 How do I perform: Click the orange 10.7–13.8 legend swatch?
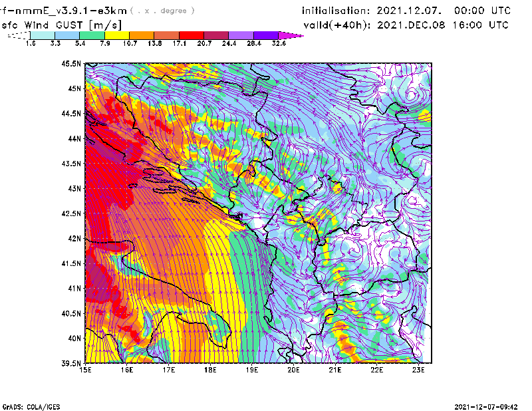142,35
